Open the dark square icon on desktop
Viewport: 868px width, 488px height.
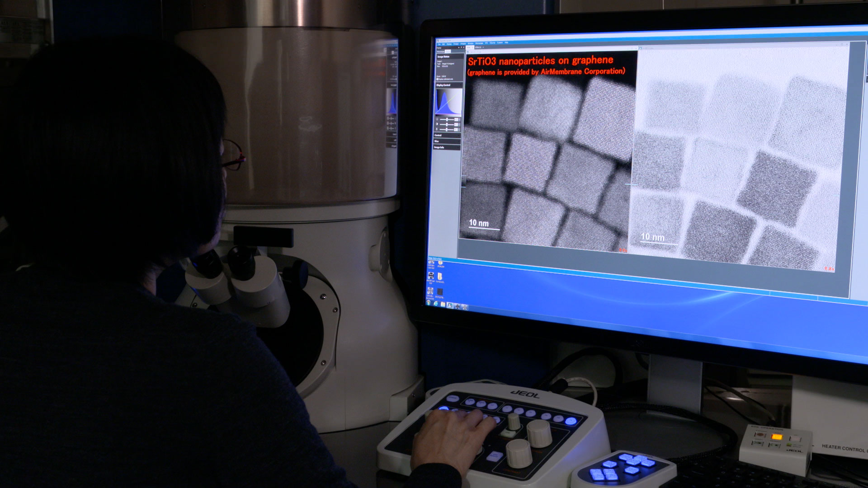pos(440,292)
